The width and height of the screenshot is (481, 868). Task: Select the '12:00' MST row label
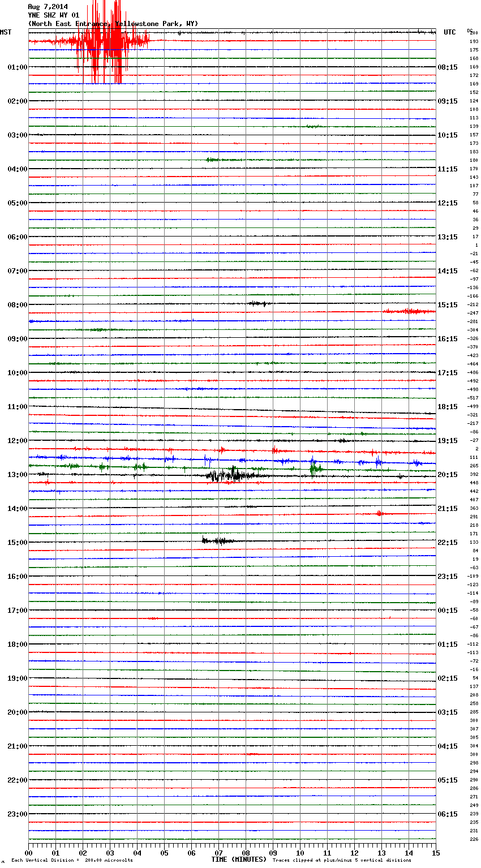[18, 441]
